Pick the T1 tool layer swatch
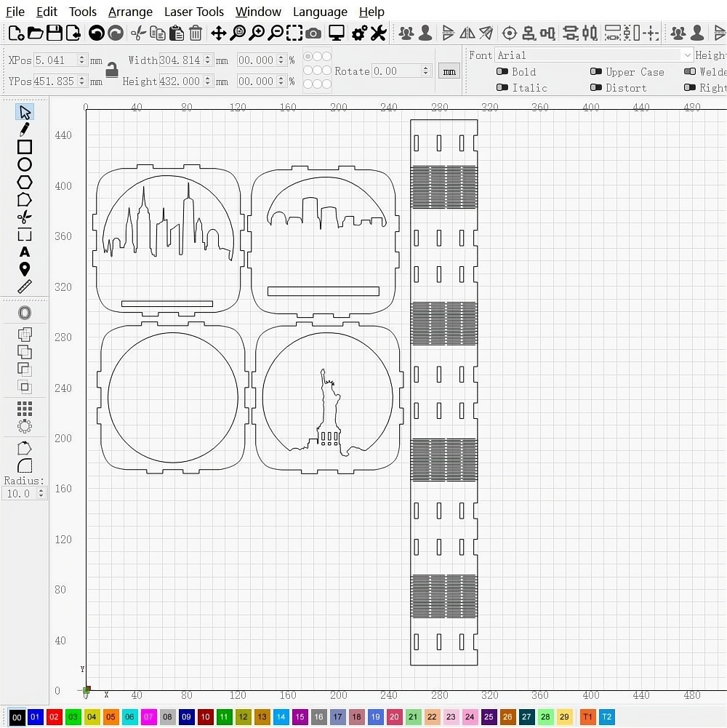Viewport: 727px width, 728px height. pyautogui.click(x=587, y=716)
